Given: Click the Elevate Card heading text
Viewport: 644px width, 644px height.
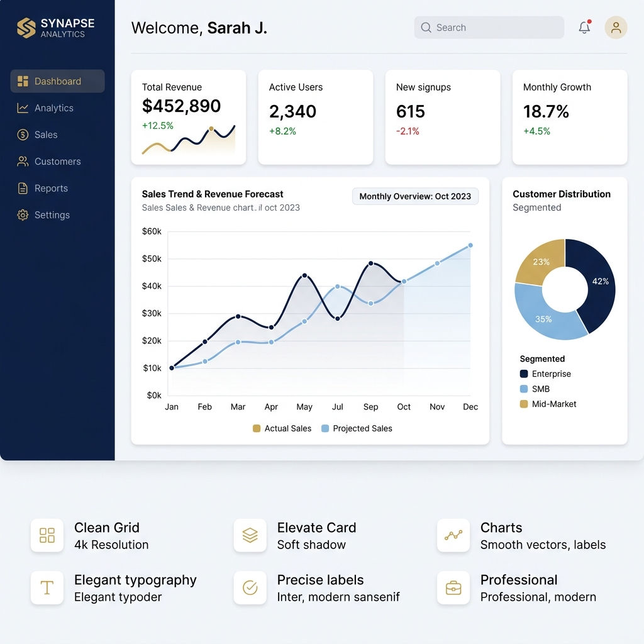Looking at the screenshot, I should pyautogui.click(x=316, y=528).
